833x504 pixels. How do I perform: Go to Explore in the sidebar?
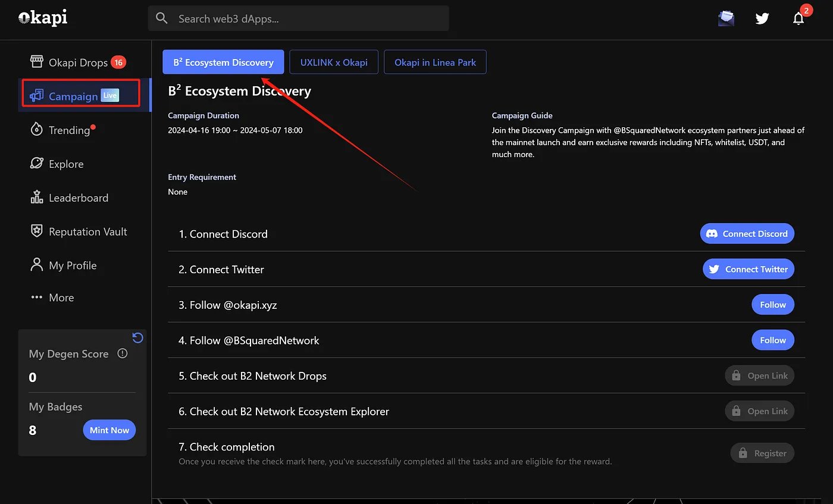(x=65, y=164)
